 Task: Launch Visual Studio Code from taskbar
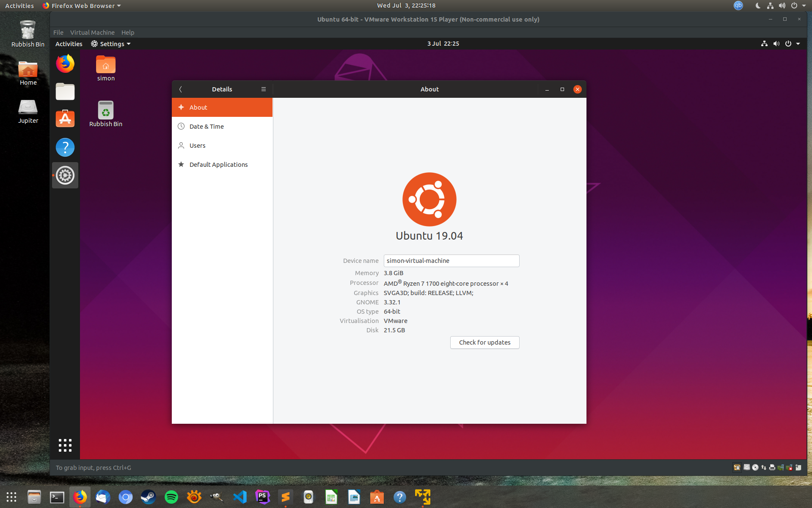point(240,497)
